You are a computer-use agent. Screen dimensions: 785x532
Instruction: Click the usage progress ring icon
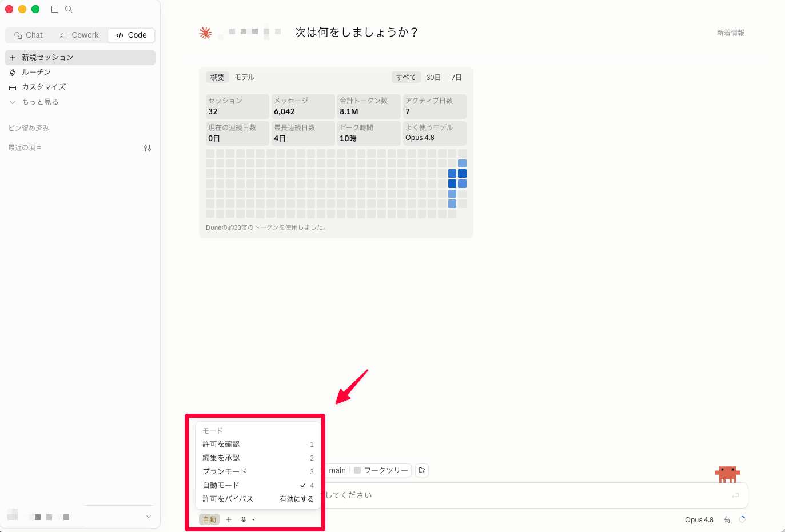coord(742,519)
